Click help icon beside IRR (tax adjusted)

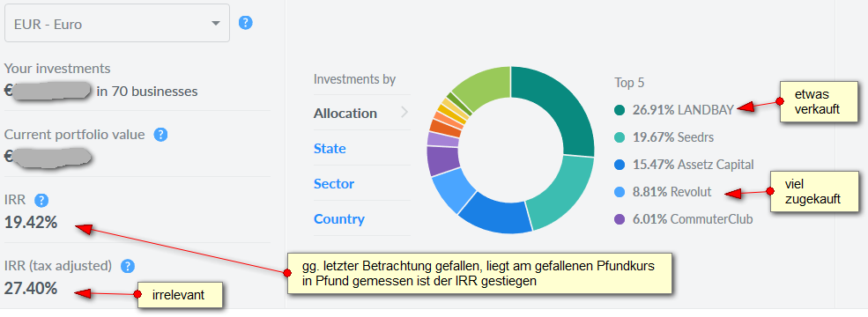(x=128, y=266)
